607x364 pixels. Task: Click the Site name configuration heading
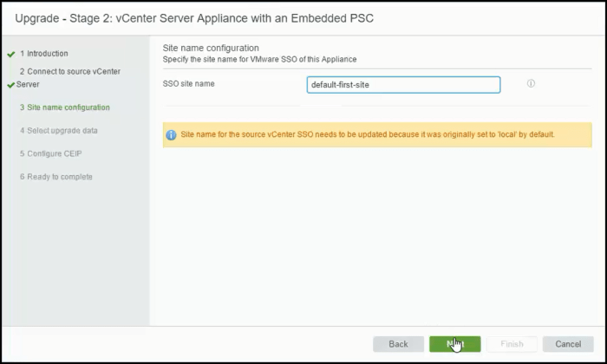(x=212, y=48)
